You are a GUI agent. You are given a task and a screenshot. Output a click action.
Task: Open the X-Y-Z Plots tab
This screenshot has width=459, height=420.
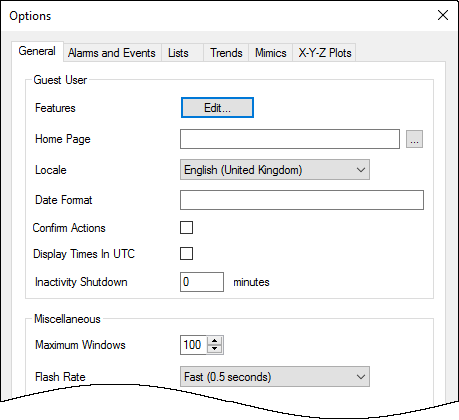pos(325,53)
